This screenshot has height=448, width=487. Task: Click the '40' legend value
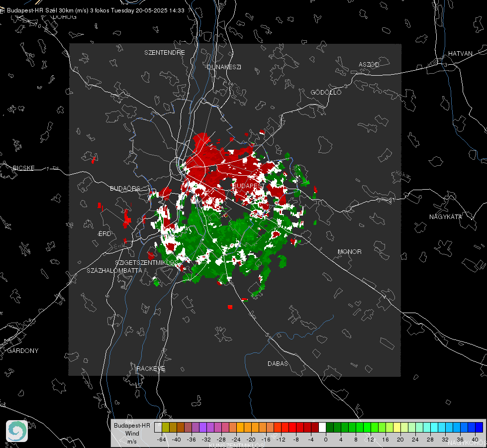tap(475, 440)
